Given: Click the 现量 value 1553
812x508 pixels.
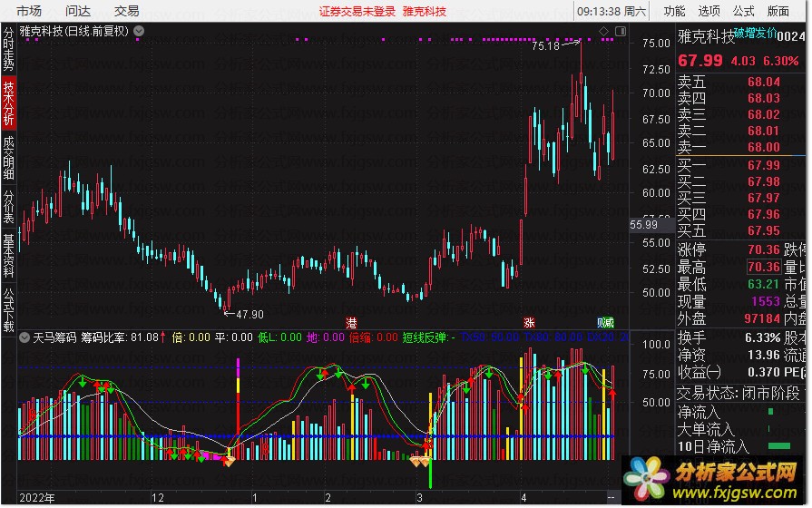Looking at the screenshot, I should point(766,301).
